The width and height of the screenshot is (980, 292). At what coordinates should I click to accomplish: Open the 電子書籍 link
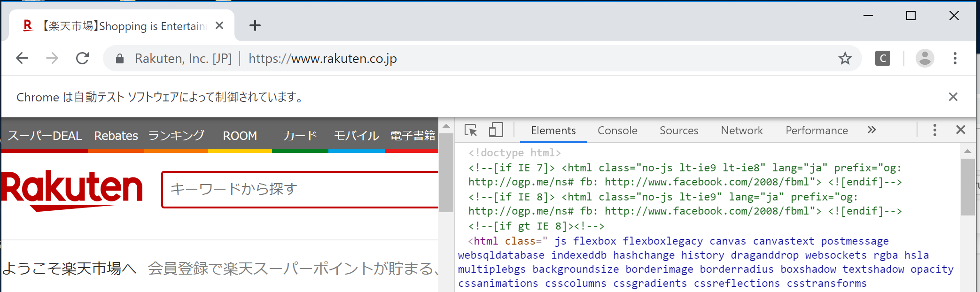point(413,136)
